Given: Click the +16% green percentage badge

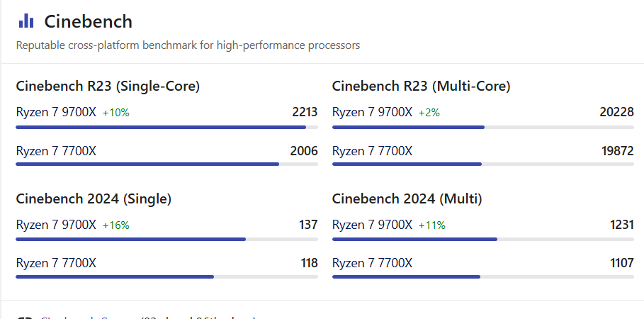Looking at the screenshot, I should (x=116, y=225).
